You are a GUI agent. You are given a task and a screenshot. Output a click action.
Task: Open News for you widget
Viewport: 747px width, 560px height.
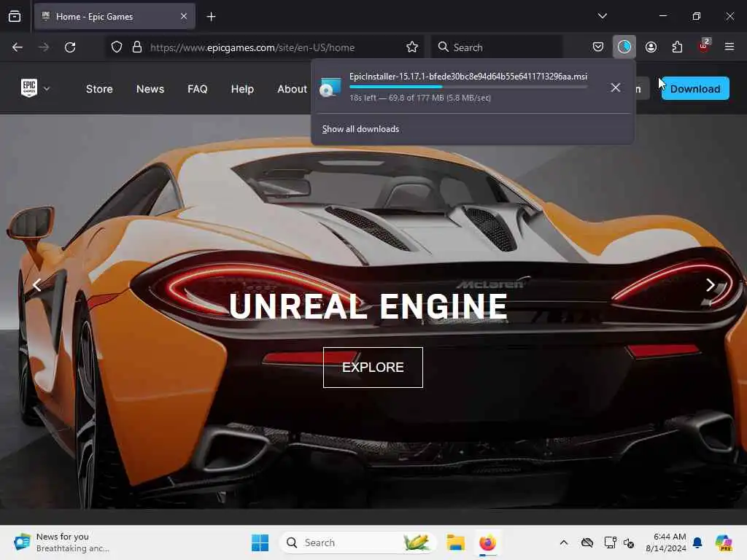[62, 542]
